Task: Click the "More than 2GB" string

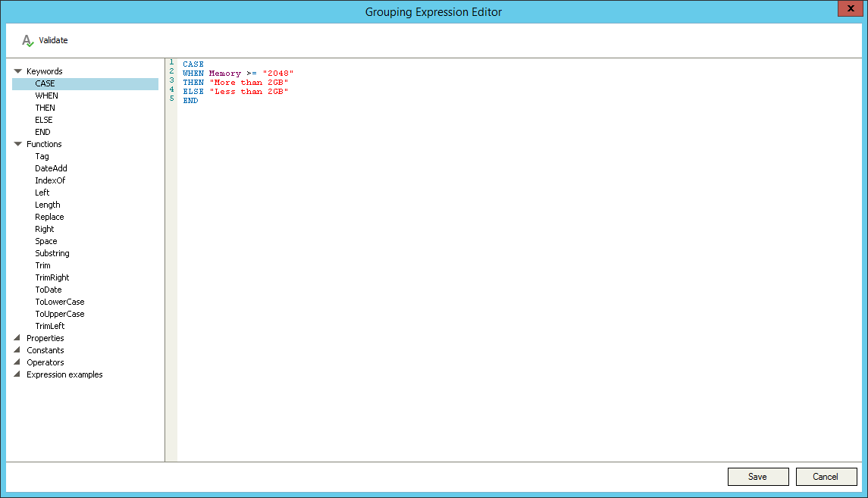Action: (249, 83)
